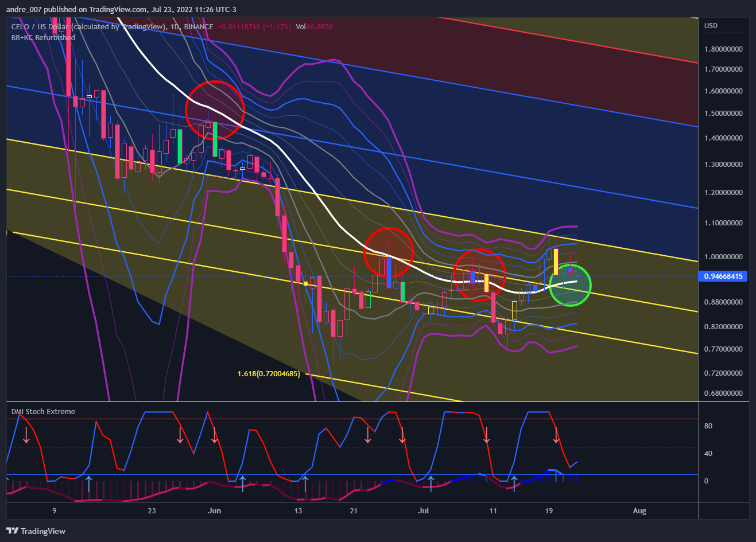Click the Aug date on the time axis
The height and width of the screenshot is (542, 756).
click(x=639, y=511)
